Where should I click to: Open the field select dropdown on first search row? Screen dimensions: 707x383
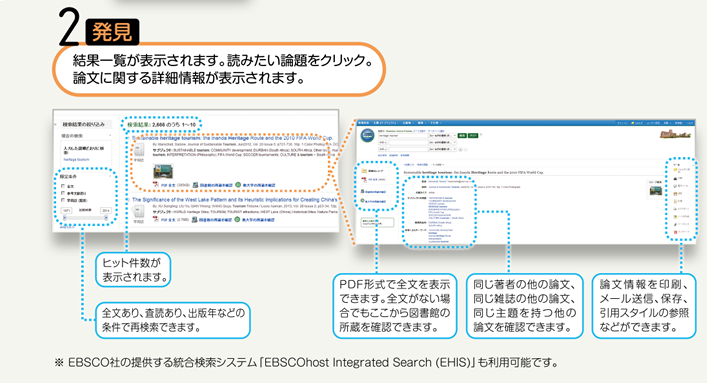pos(442,135)
